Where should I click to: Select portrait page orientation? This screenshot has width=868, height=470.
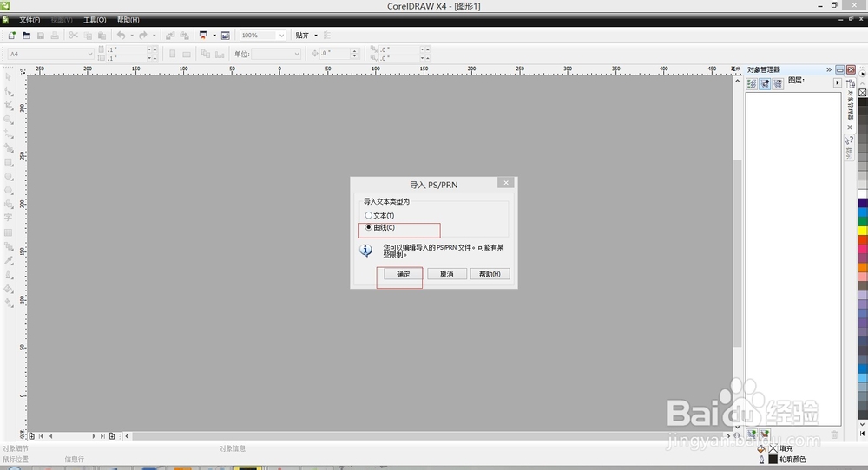click(172, 54)
